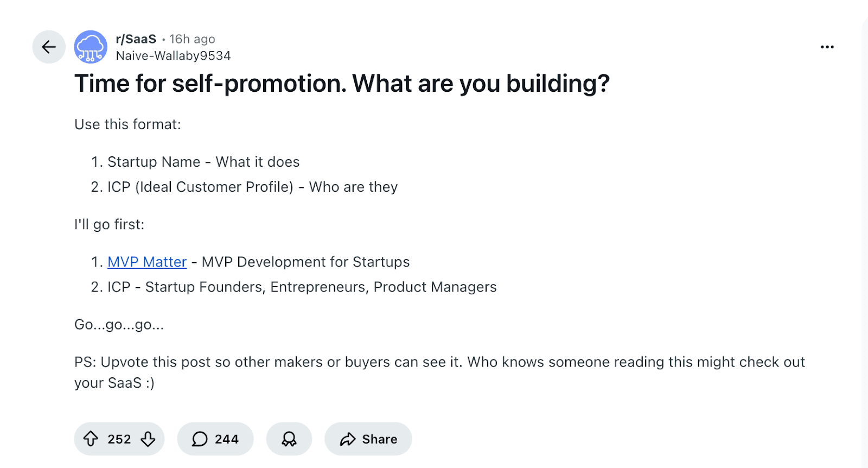Go back using the left arrow button

pos(49,47)
